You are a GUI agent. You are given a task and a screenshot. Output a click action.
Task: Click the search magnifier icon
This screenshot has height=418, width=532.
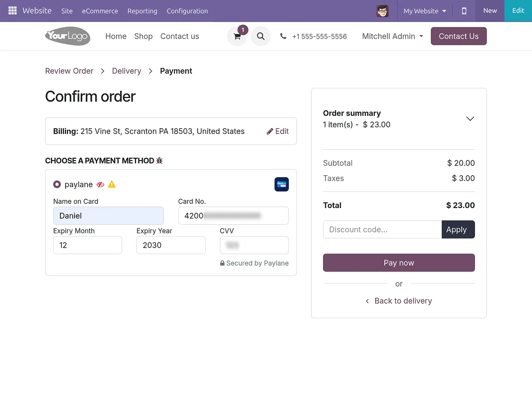click(x=261, y=36)
